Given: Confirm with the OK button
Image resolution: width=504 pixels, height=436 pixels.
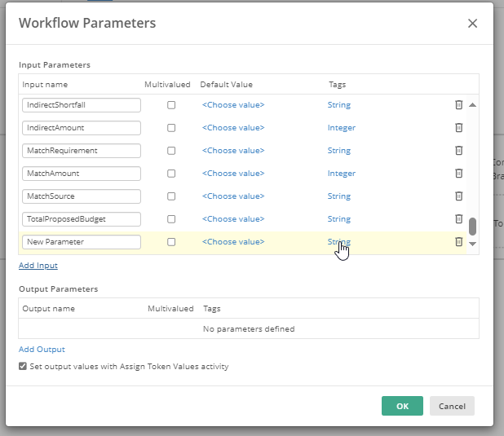Looking at the screenshot, I should pyautogui.click(x=402, y=406).
